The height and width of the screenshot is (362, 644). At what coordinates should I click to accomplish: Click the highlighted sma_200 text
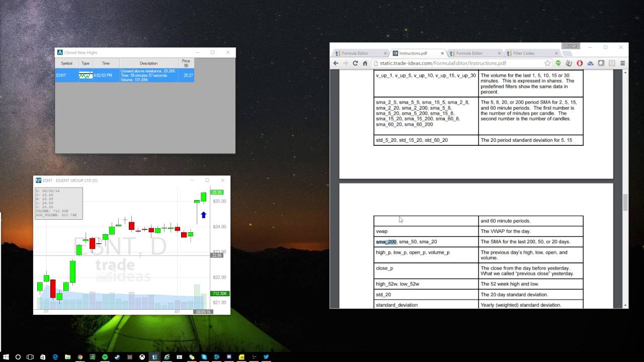coord(386,242)
